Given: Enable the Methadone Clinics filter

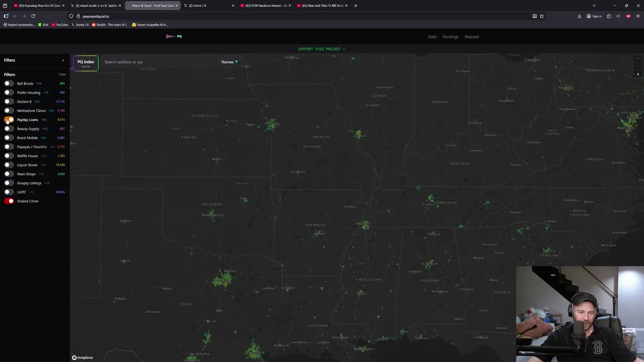Looking at the screenshot, I should coord(9,111).
